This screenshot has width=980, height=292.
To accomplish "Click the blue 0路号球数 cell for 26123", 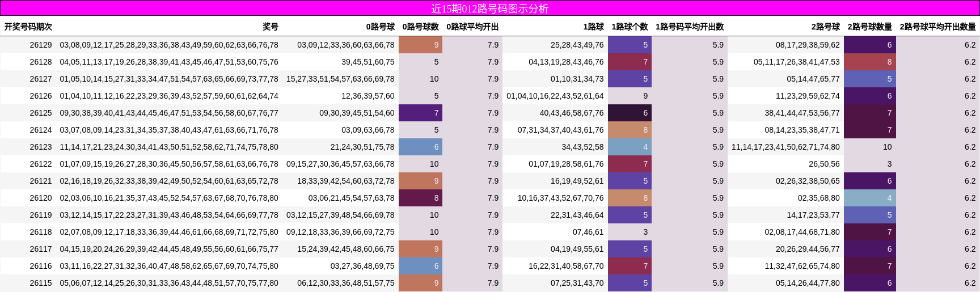I will pos(420,147).
